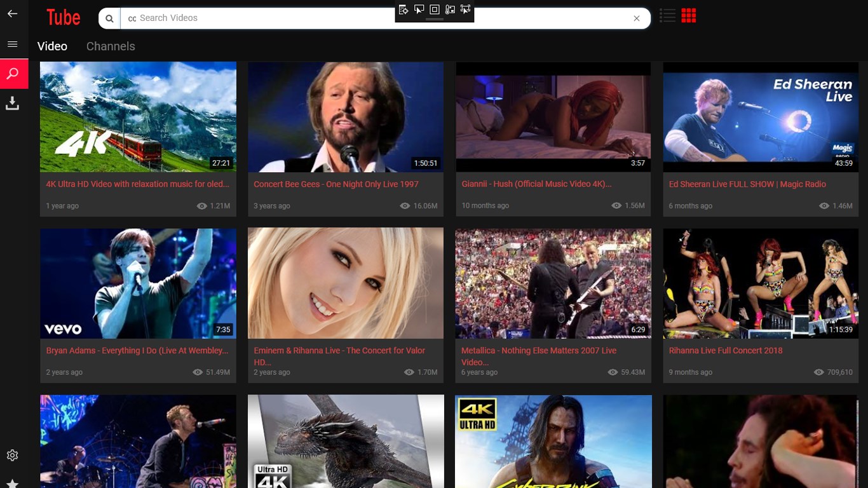Open the Metallica concert thumbnail

tap(553, 283)
